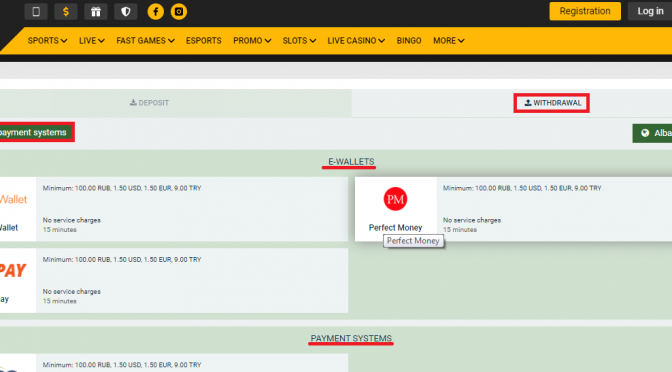The height and width of the screenshot is (372, 672).
Task: Open the SLOTS dropdown menu
Action: point(299,41)
